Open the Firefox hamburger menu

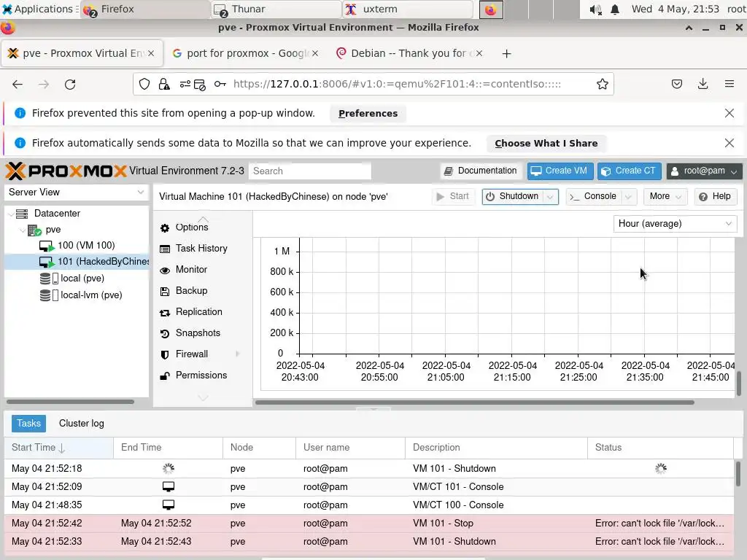coord(729,85)
